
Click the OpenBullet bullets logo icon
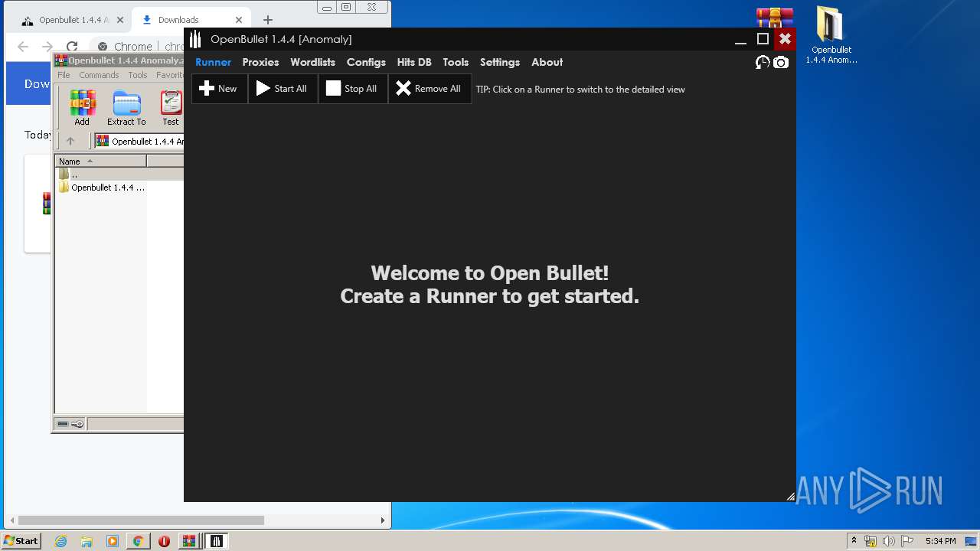coord(195,39)
